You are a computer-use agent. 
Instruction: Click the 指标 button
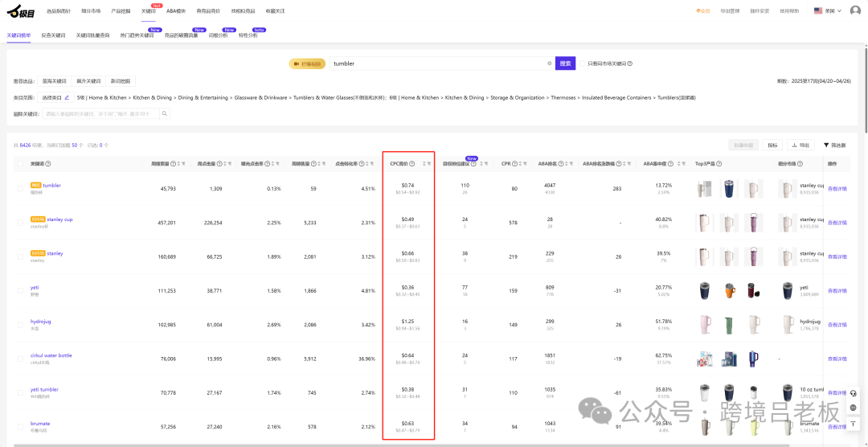pyautogui.click(x=772, y=146)
